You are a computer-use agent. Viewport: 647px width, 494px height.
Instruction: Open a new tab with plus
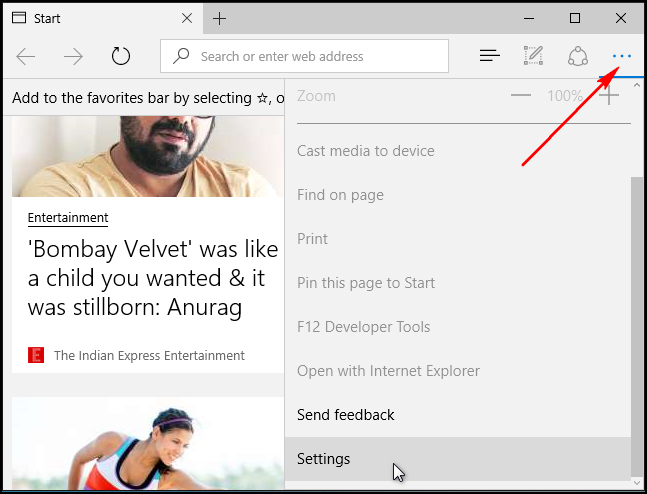[x=220, y=19]
